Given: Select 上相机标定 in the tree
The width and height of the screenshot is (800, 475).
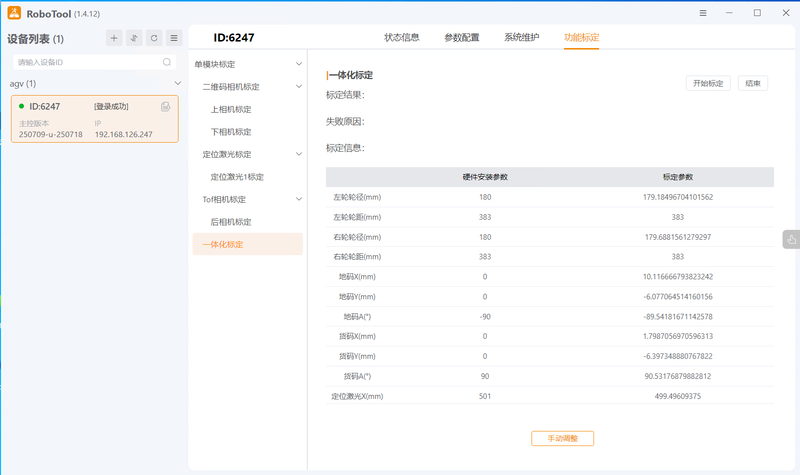Looking at the screenshot, I should [231, 109].
